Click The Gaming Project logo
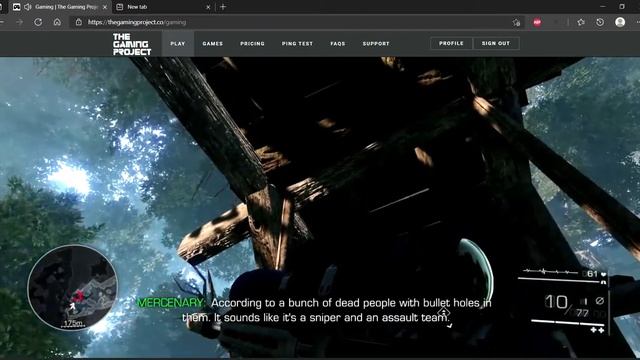Viewport: 640px width, 360px height. click(132, 44)
